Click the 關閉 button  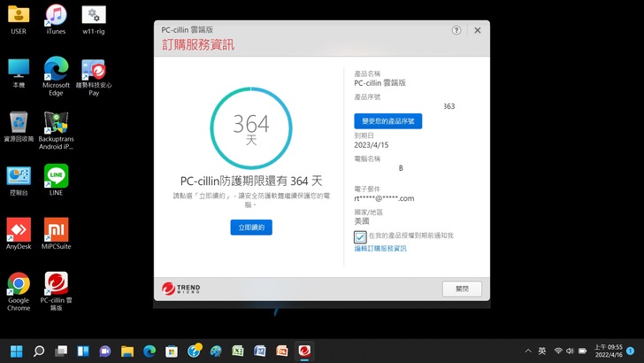[462, 289]
